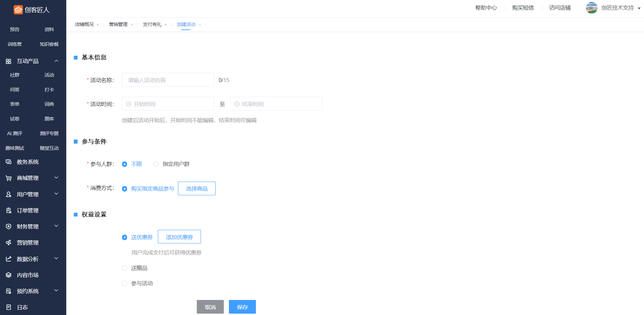This screenshot has height=315, width=644.
Task: Click the 内容市场 layers icon
Action: click(9, 275)
